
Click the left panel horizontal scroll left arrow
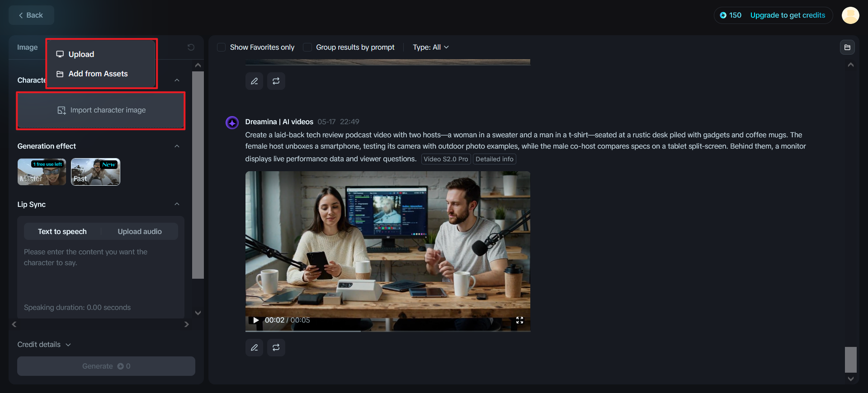click(14, 324)
